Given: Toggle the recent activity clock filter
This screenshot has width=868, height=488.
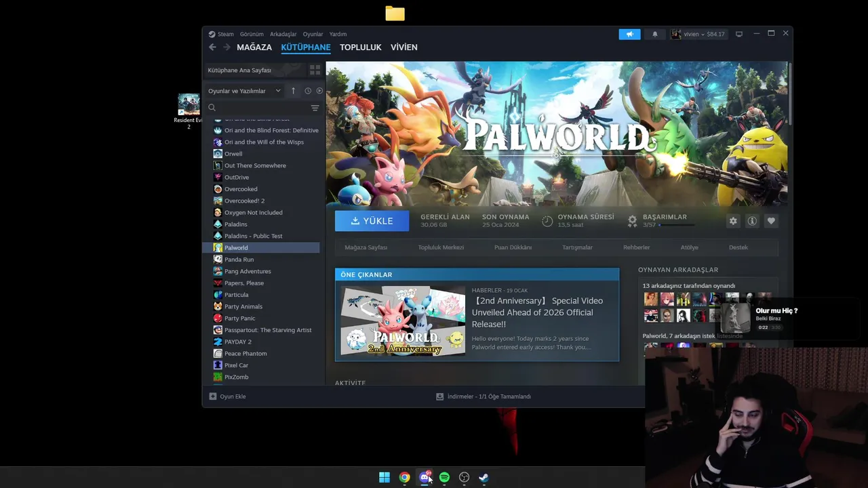Looking at the screenshot, I should click(x=308, y=91).
